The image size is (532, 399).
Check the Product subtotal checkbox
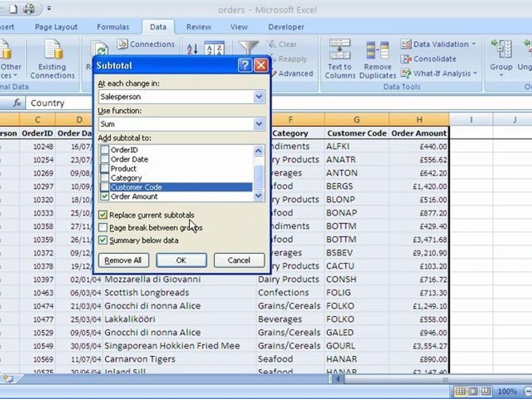tap(105, 168)
